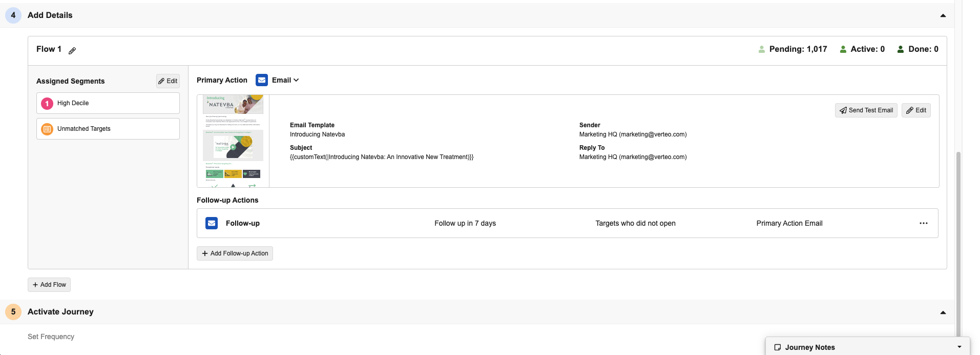Edit the primary email action details
The height and width of the screenshot is (355, 980).
[x=916, y=110]
